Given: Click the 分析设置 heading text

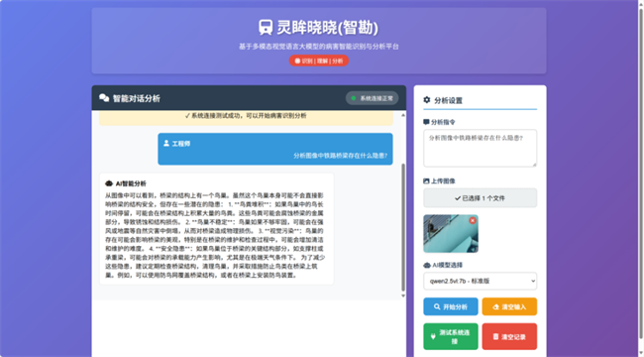Looking at the screenshot, I should pyautogui.click(x=448, y=100).
